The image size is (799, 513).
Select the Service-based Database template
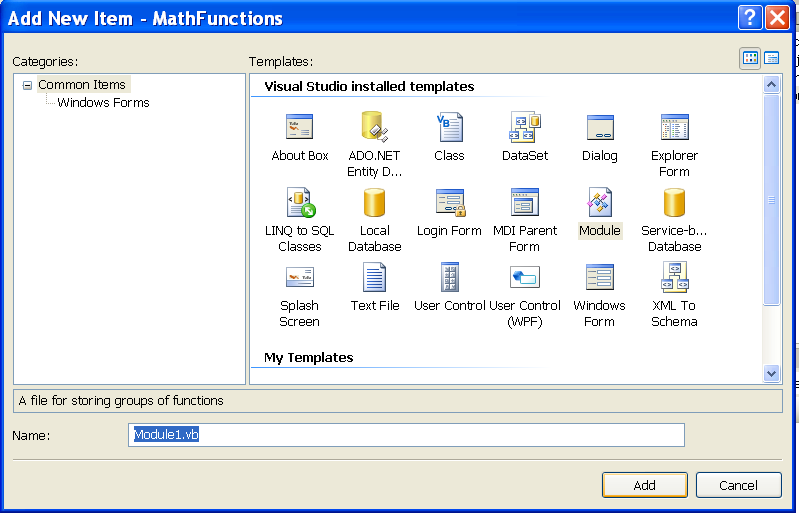coord(674,202)
